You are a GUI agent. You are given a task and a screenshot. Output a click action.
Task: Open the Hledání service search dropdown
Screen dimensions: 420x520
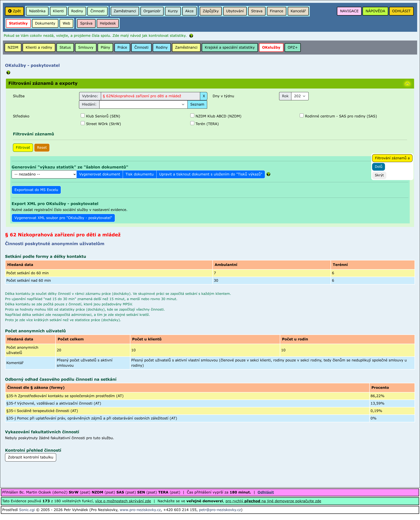click(x=143, y=104)
